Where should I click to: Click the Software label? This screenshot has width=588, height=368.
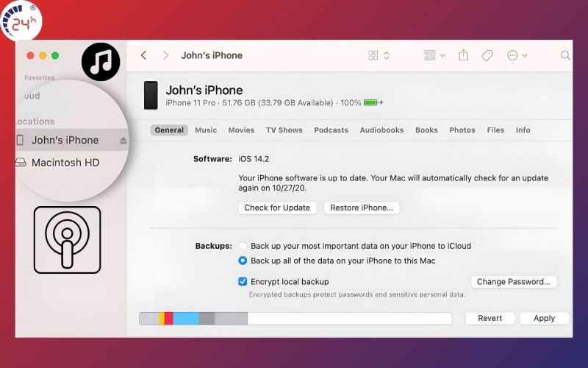(x=212, y=159)
